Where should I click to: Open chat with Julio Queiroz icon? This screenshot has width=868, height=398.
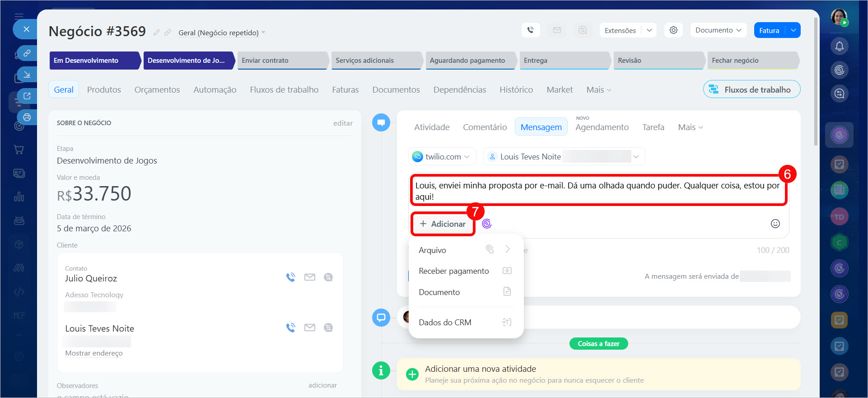(328, 277)
